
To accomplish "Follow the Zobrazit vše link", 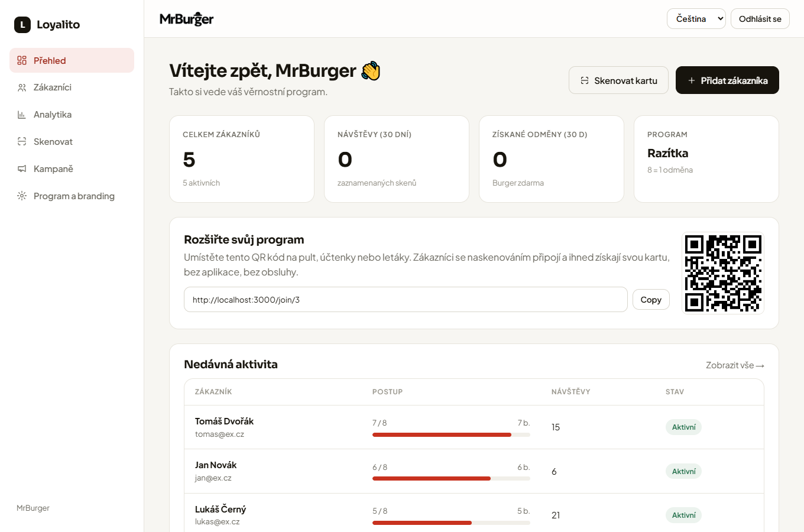I will tap(735, 365).
